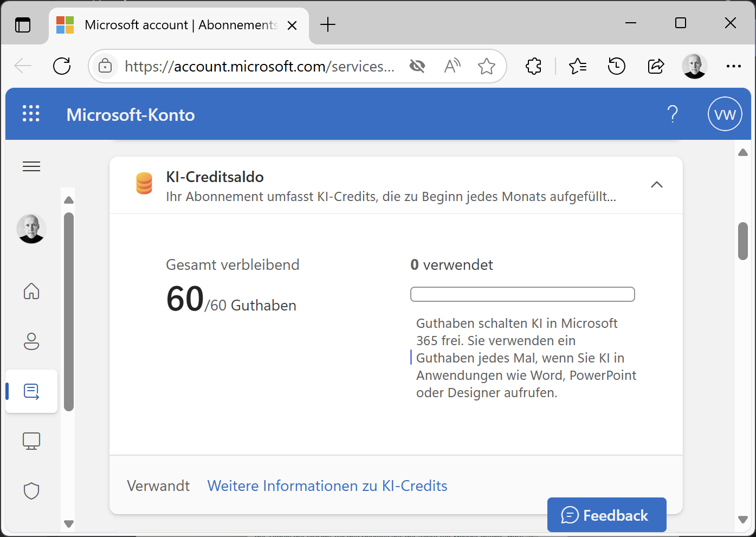Click the page scrollbar up arrow
The height and width of the screenshot is (537, 756).
743,152
